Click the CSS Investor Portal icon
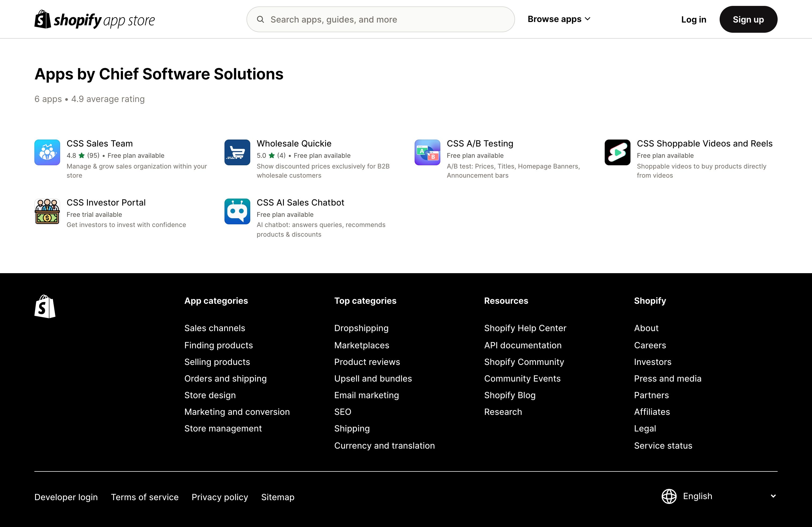Screen dimensions: 812x527 click(x=47, y=211)
